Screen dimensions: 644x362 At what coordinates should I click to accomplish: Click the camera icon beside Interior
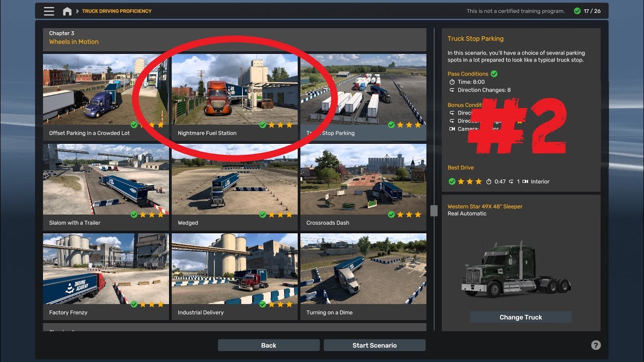pos(525,182)
